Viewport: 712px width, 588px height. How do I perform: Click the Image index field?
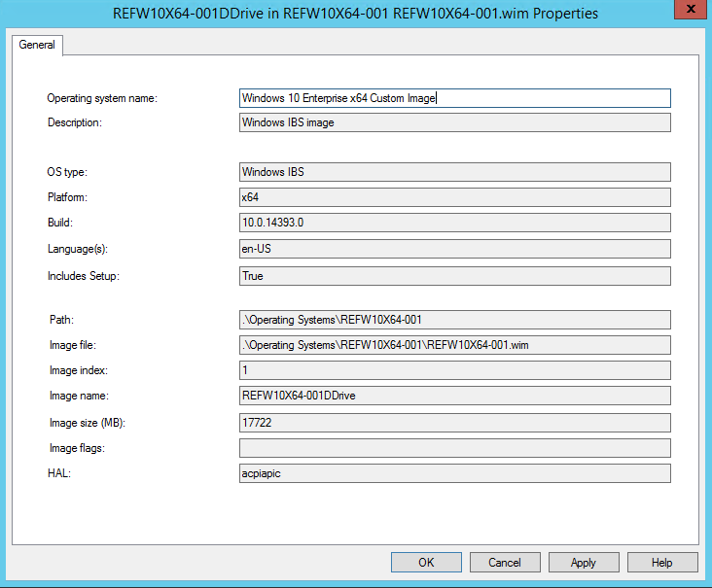(454, 370)
